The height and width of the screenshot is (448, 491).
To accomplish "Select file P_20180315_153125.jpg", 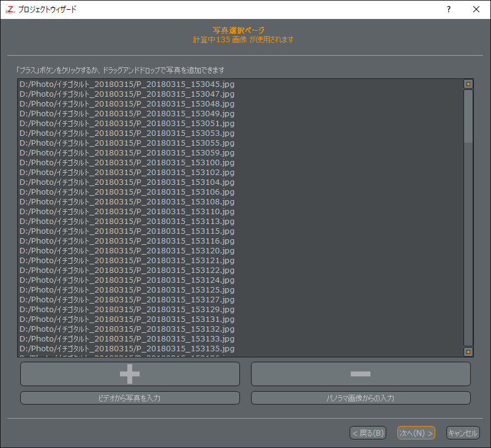I will click(241, 290).
